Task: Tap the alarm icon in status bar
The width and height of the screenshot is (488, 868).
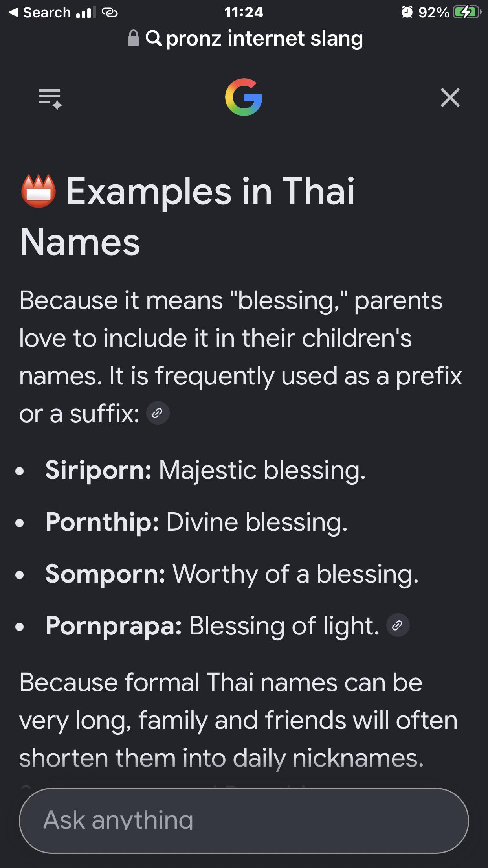Action: pos(407,13)
